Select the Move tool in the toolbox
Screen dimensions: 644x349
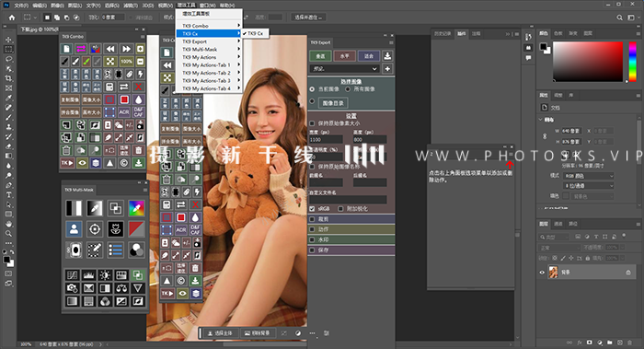8,40
